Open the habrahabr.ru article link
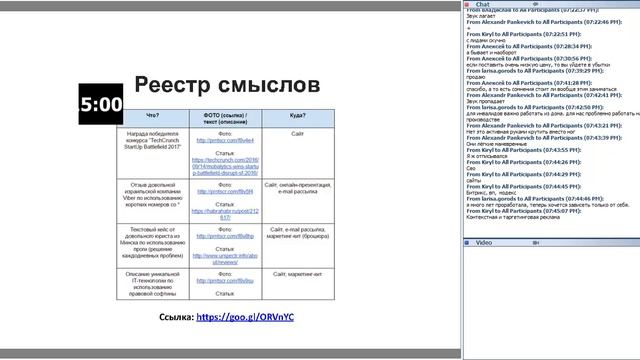 click(225, 214)
